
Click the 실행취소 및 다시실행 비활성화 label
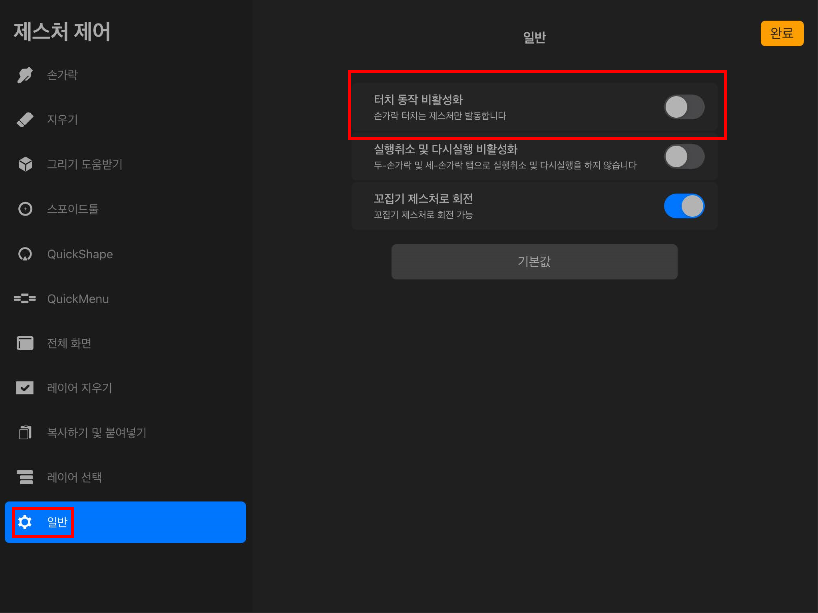point(446,149)
